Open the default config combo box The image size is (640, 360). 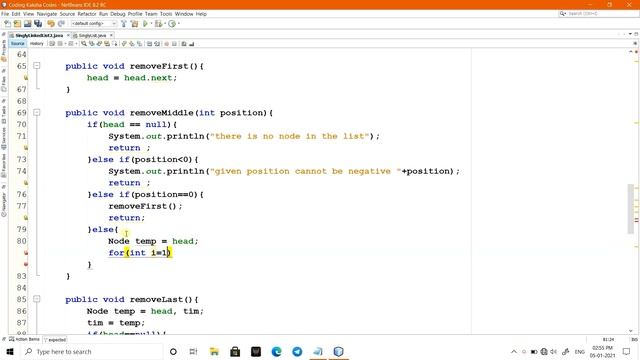coord(93,24)
